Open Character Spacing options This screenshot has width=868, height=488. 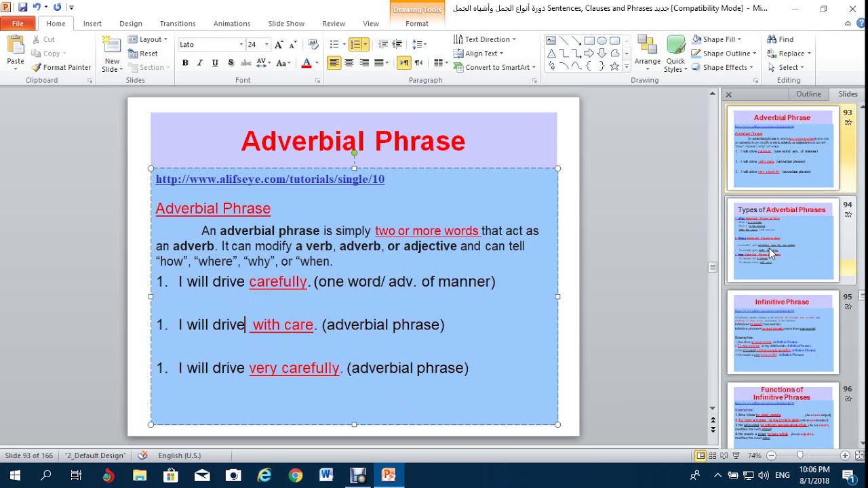[x=264, y=63]
